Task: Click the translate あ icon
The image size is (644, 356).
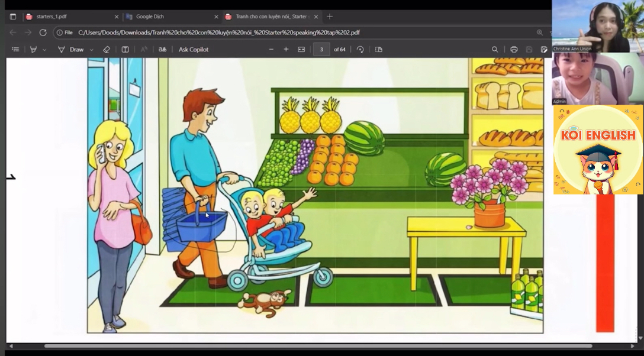Action: [163, 49]
